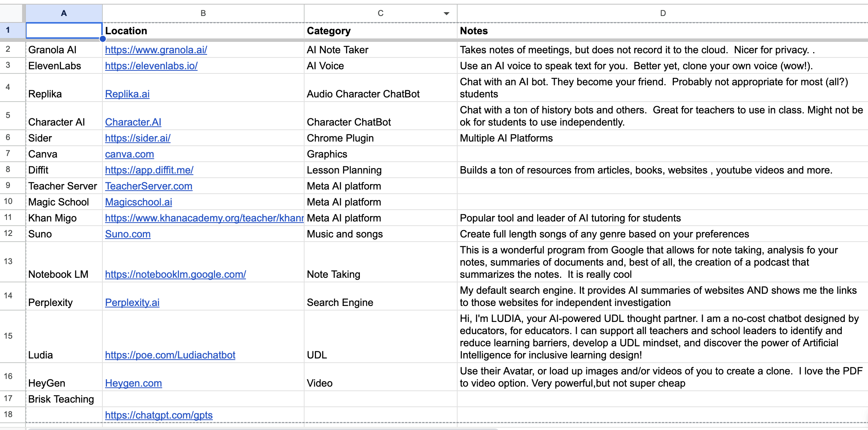The image size is (868, 430).
Task: Open column C dropdown arrow
Action: (446, 14)
